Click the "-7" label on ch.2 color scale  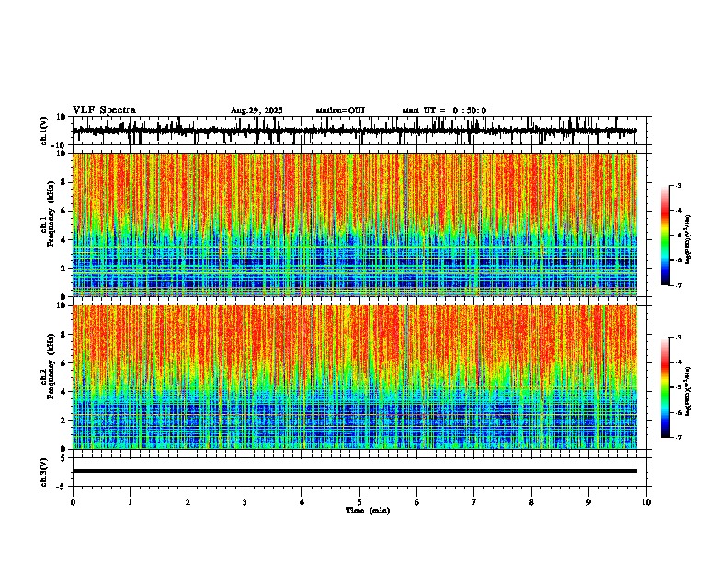[x=678, y=437]
